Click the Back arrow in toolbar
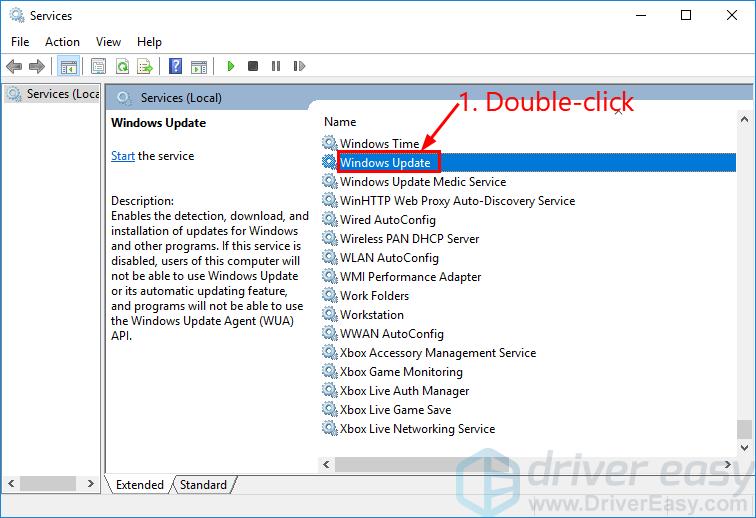Image resolution: width=756 pixels, height=518 pixels. tap(14, 67)
